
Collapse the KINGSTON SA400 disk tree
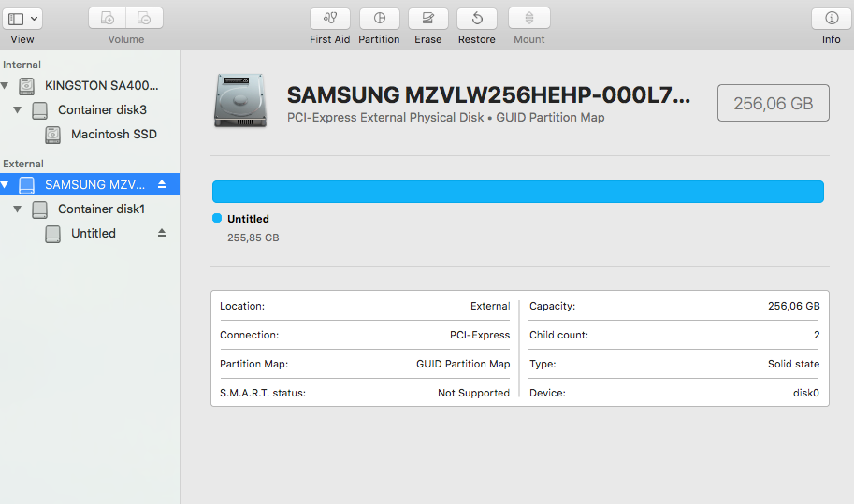pyautogui.click(x=5, y=85)
